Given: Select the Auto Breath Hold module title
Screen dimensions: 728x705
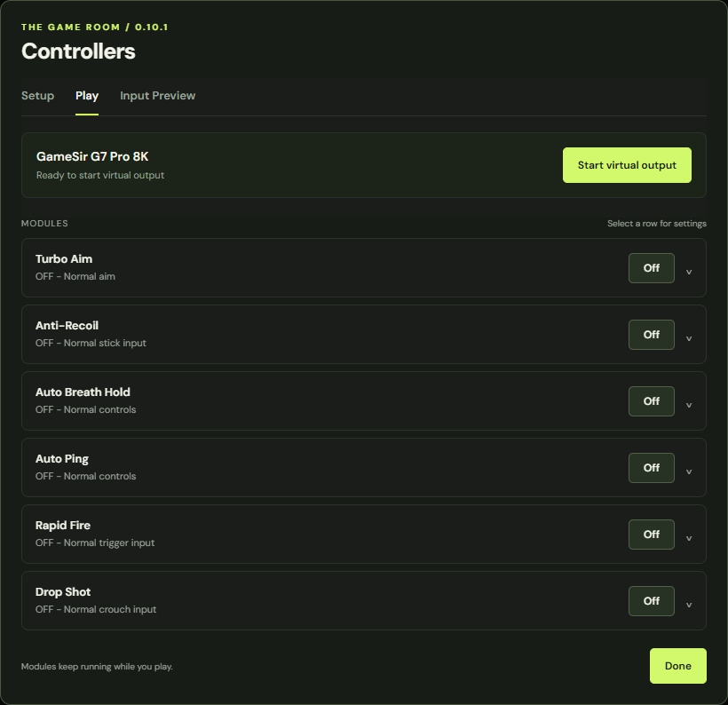Looking at the screenshot, I should click(x=83, y=392).
